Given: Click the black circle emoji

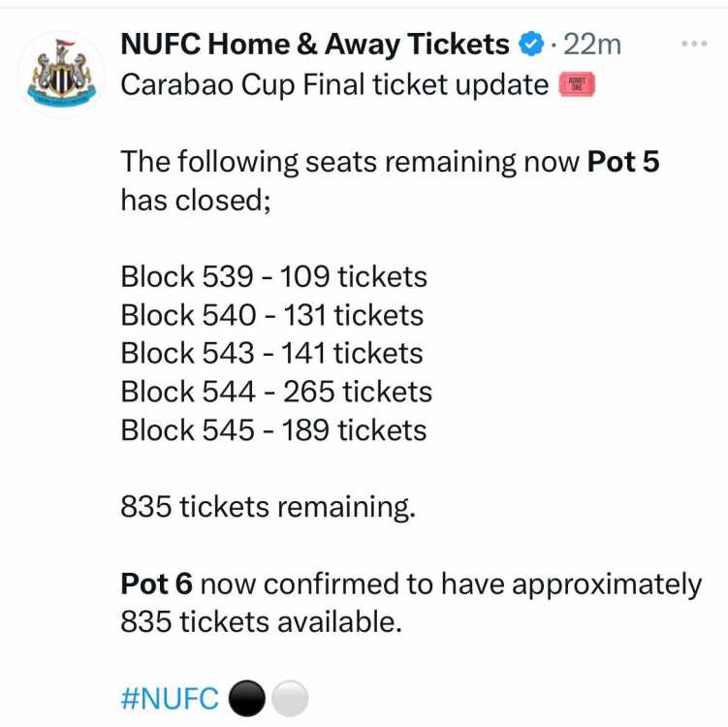Looking at the screenshot, I should click(x=247, y=698).
